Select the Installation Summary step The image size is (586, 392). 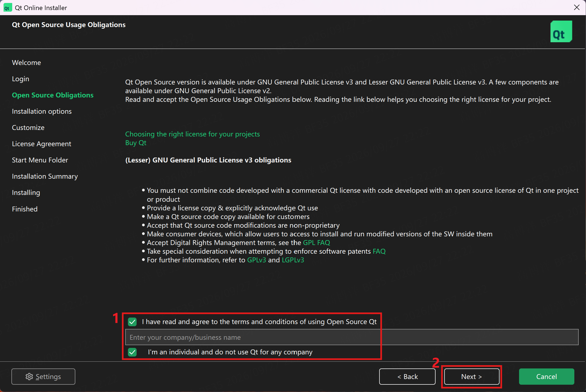(x=45, y=176)
